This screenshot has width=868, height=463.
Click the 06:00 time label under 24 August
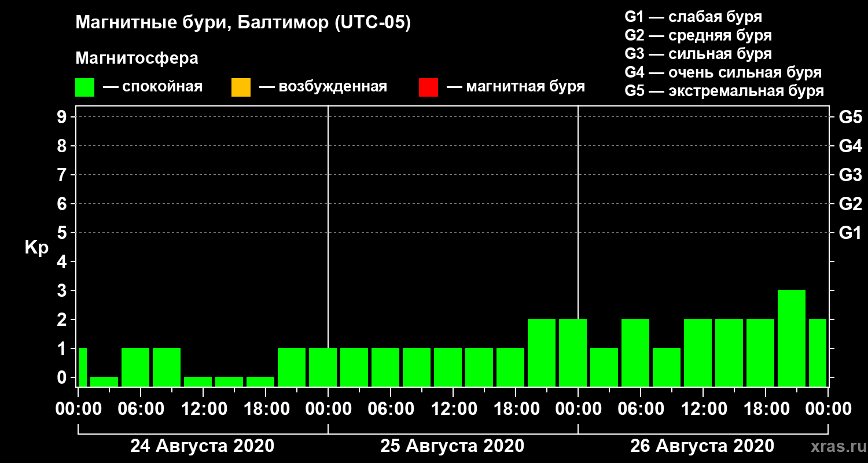140,409
